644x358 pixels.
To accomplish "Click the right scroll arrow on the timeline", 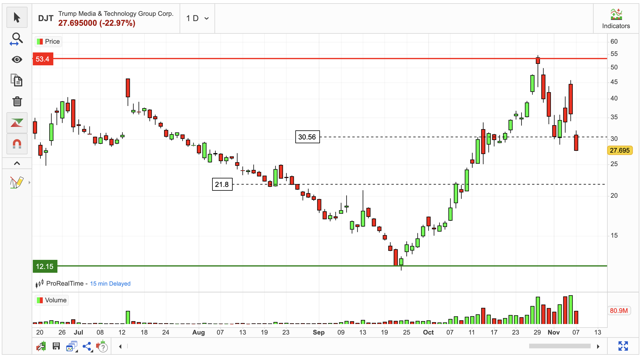I will click(x=598, y=347).
